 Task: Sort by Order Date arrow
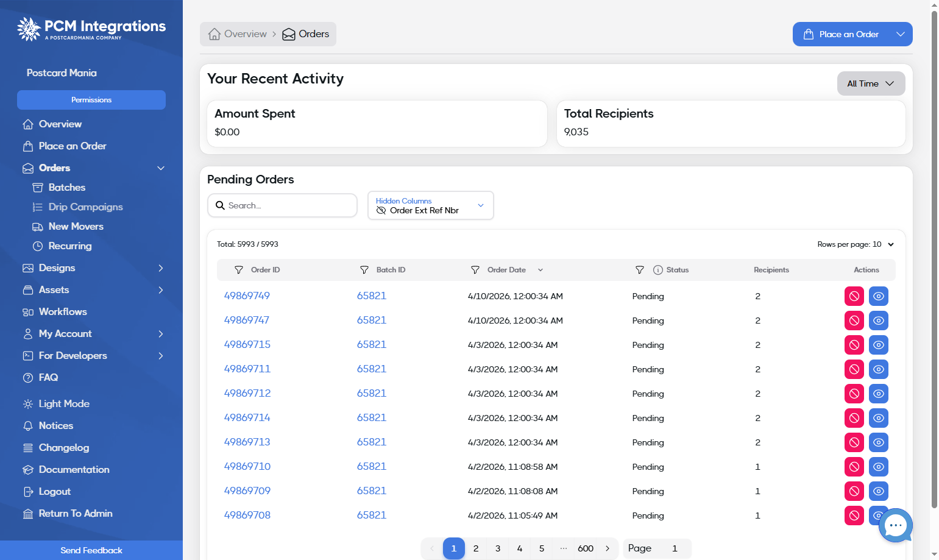[540, 270]
